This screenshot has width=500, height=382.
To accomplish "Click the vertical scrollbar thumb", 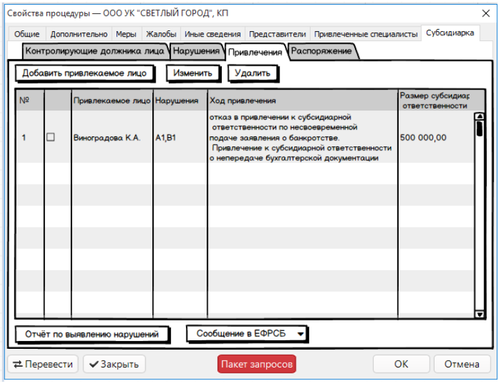I will pyautogui.click(x=479, y=128).
